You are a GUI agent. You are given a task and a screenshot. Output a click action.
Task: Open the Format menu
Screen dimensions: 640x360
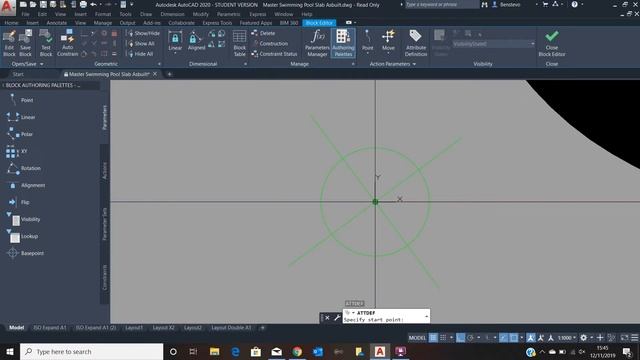tap(103, 14)
